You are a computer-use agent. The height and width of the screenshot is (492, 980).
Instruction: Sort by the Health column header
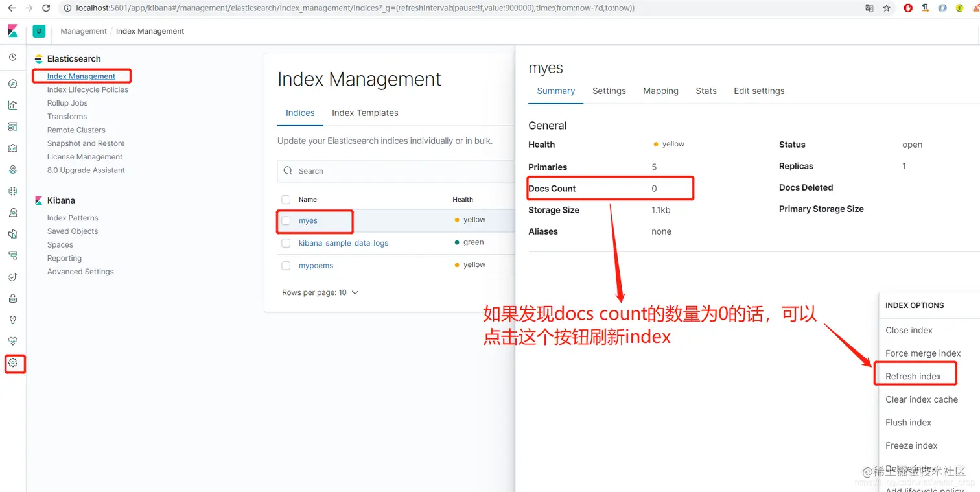[x=463, y=200]
